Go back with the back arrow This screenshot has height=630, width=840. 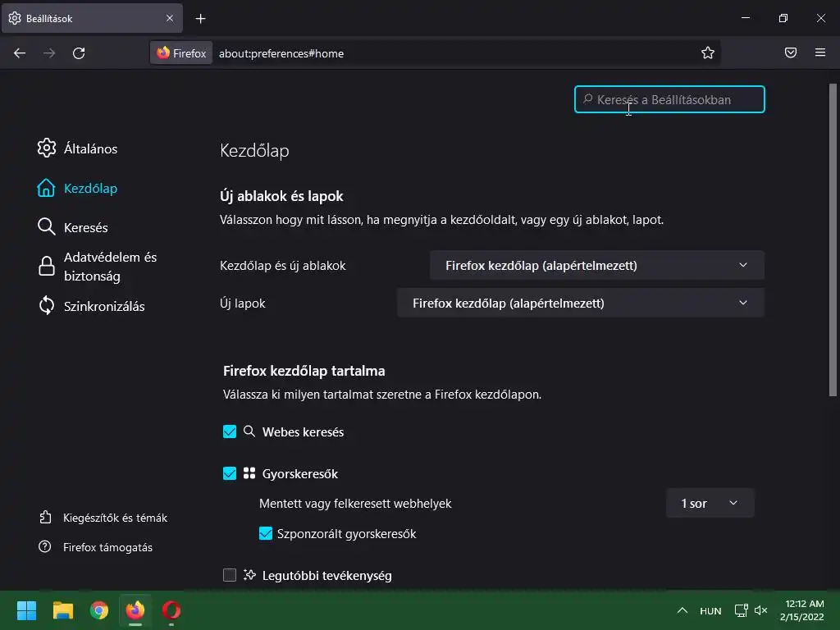coord(20,53)
